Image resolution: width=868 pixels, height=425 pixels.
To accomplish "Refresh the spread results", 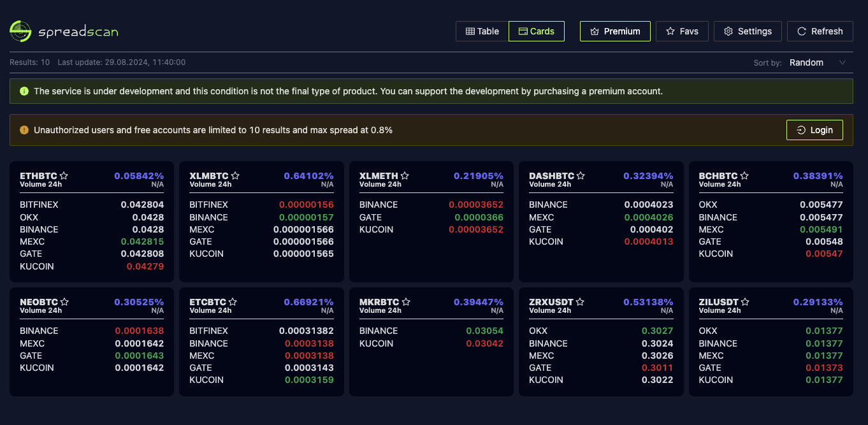I will click(x=820, y=31).
